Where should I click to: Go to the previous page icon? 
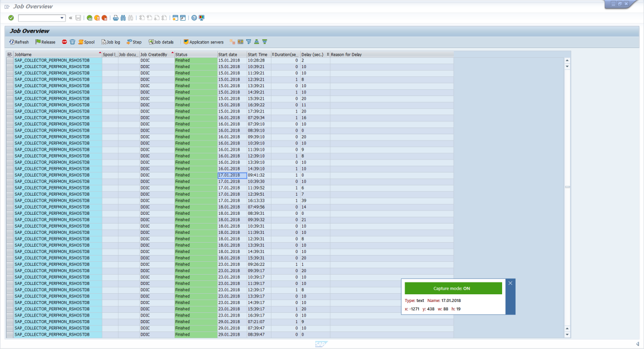(149, 18)
